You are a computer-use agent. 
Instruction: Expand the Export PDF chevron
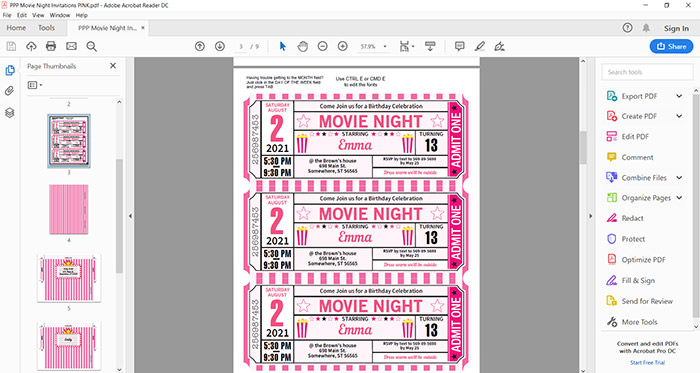tap(679, 96)
